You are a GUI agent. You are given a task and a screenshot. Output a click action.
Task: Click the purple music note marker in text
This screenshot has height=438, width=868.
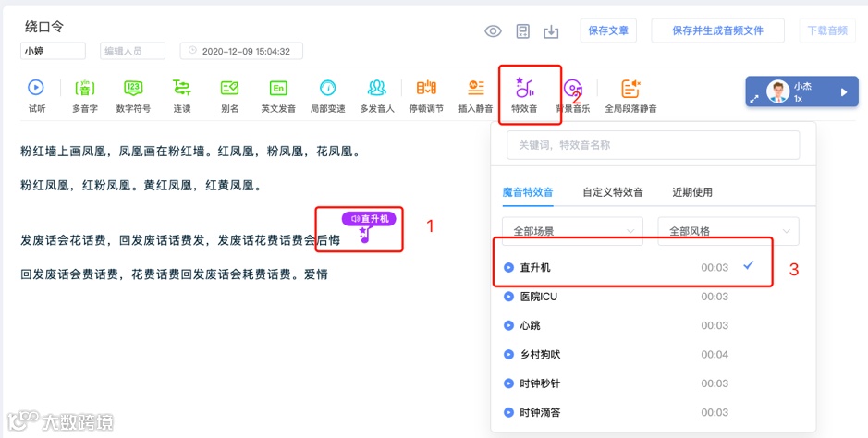[363, 235]
